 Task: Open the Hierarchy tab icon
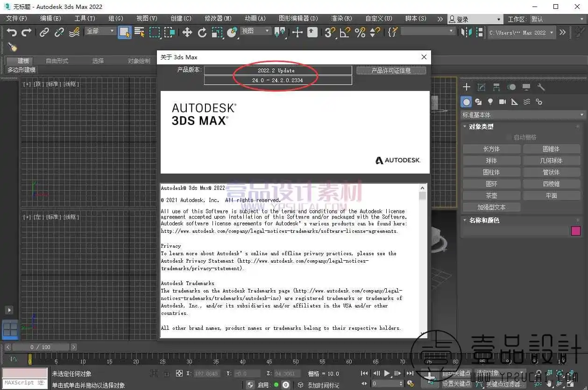pyautogui.click(x=496, y=87)
